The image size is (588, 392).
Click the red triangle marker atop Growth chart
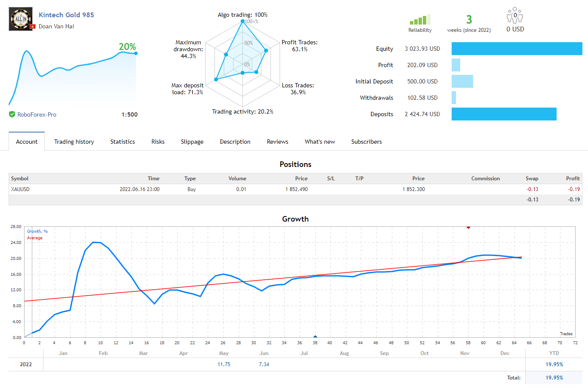click(468, 227)
